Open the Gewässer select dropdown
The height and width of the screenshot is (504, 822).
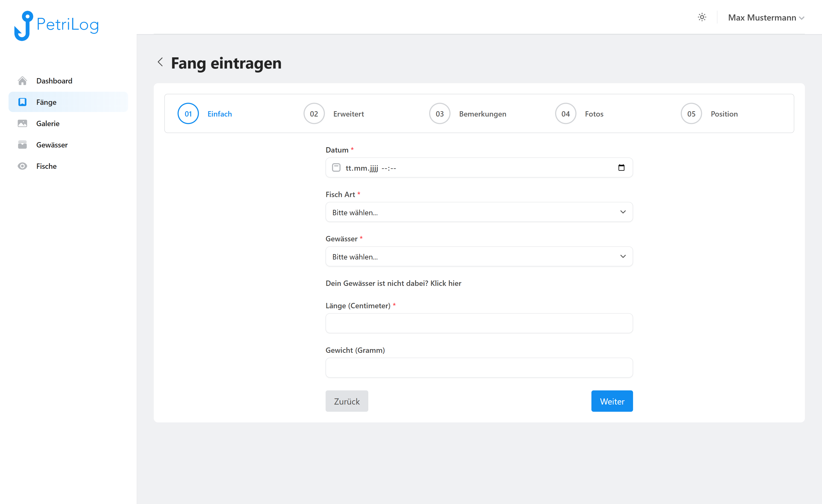[x=479, y=256]
